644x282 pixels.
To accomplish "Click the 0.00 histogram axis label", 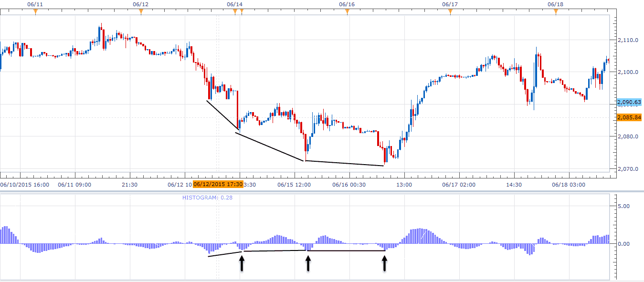I will [623, 244].
